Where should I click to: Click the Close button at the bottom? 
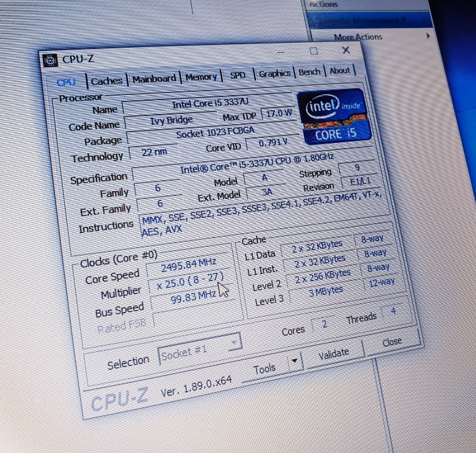coord(392,342)
